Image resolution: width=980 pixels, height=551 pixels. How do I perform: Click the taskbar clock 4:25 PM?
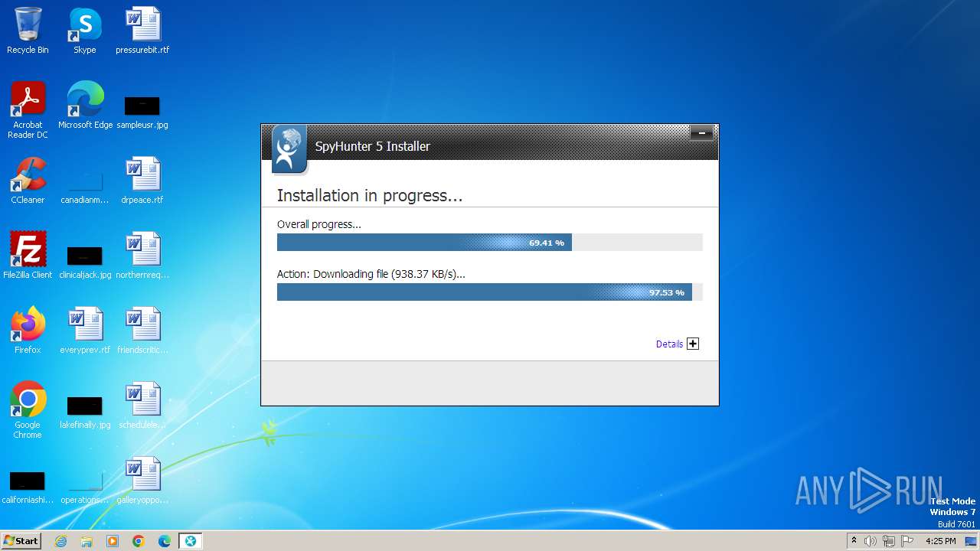[941, 541]
